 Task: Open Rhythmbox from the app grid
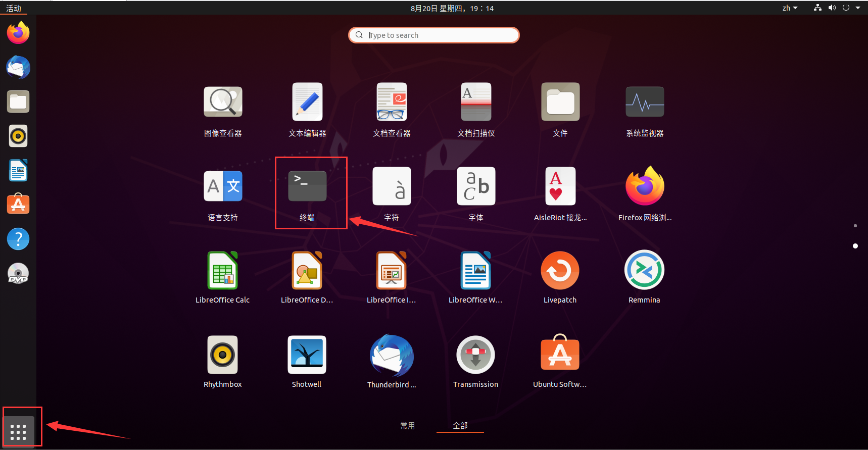click(223, 355)
